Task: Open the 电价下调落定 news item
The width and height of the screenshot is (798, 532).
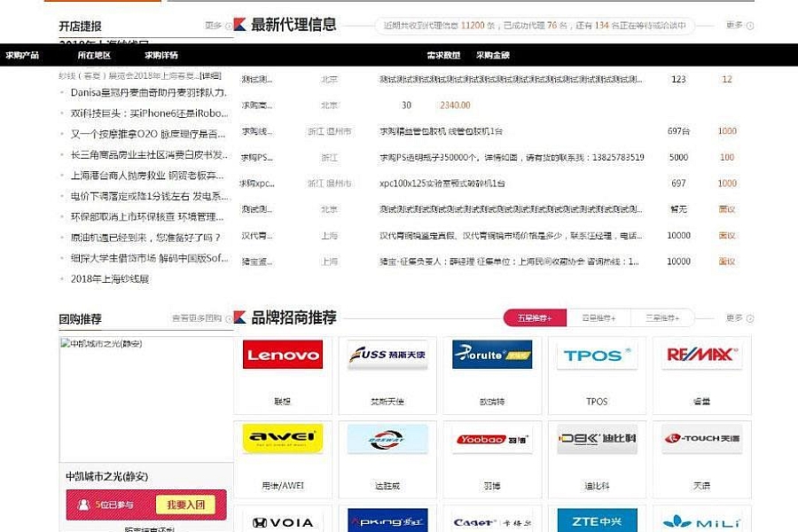Action: (x=150, y=196)
